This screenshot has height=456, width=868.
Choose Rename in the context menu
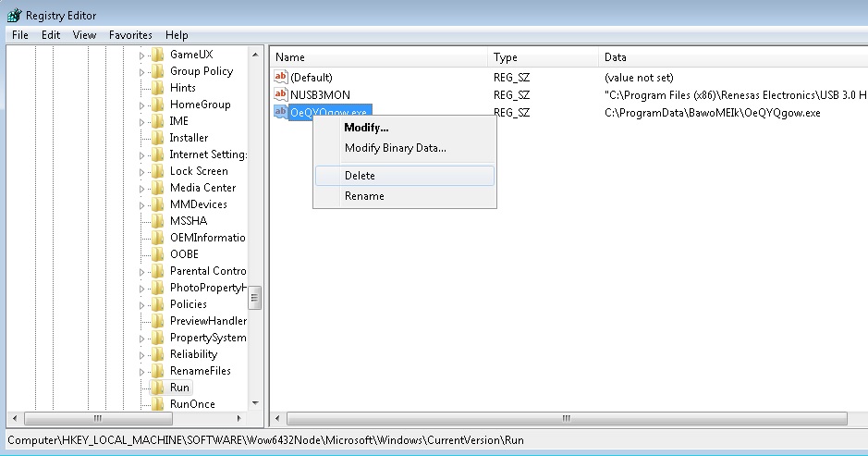[405, 196]
